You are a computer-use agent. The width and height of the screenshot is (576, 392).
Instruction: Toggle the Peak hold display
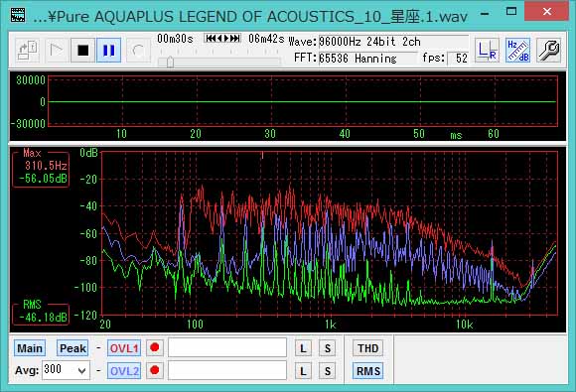[72, 348]
